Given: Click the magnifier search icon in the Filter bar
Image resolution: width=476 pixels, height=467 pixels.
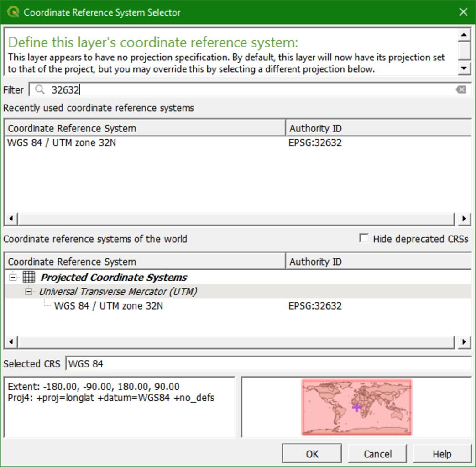Looking at the screenshot, I should [x=40, y=90].
